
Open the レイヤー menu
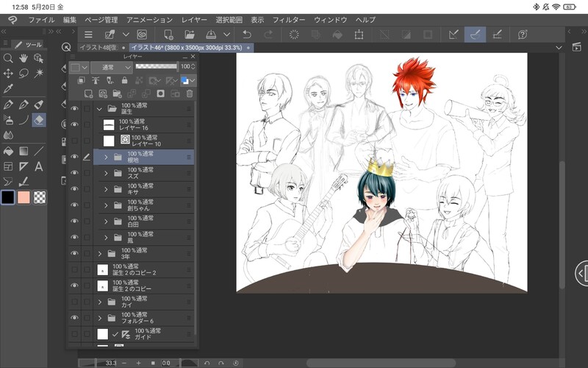[x=194, y=20]
